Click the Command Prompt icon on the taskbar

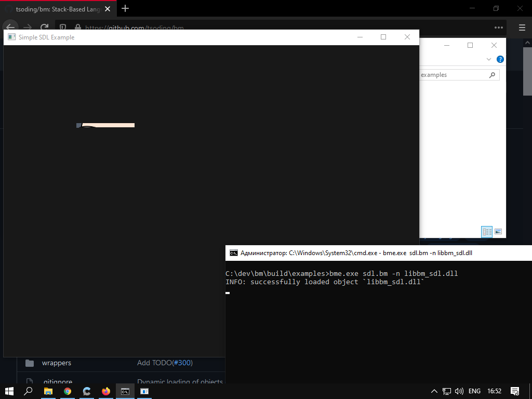[x=125, y=391]
